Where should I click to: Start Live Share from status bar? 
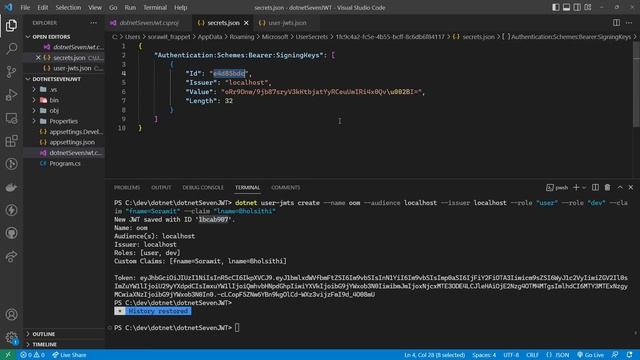click(69, 355)
